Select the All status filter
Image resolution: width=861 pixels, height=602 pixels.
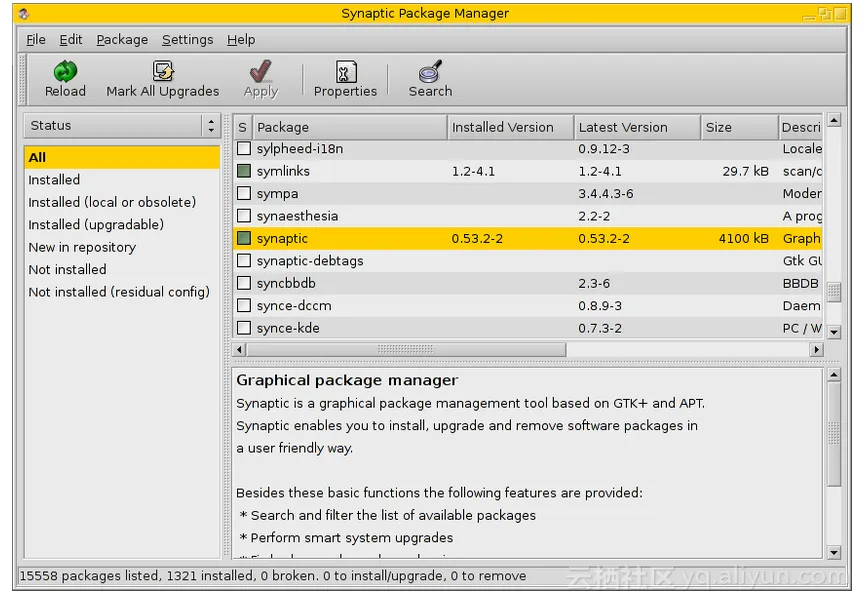coord(122,158)
